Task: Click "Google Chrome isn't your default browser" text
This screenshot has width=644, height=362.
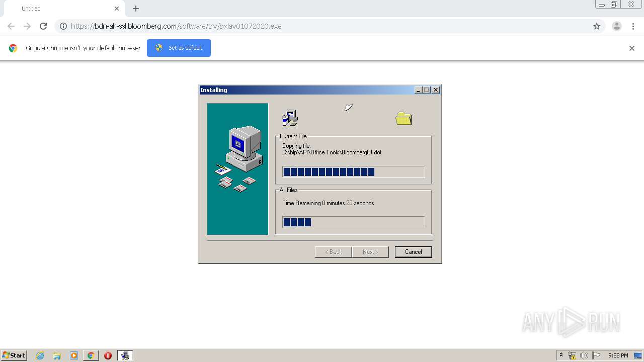Action: (83, 48)
